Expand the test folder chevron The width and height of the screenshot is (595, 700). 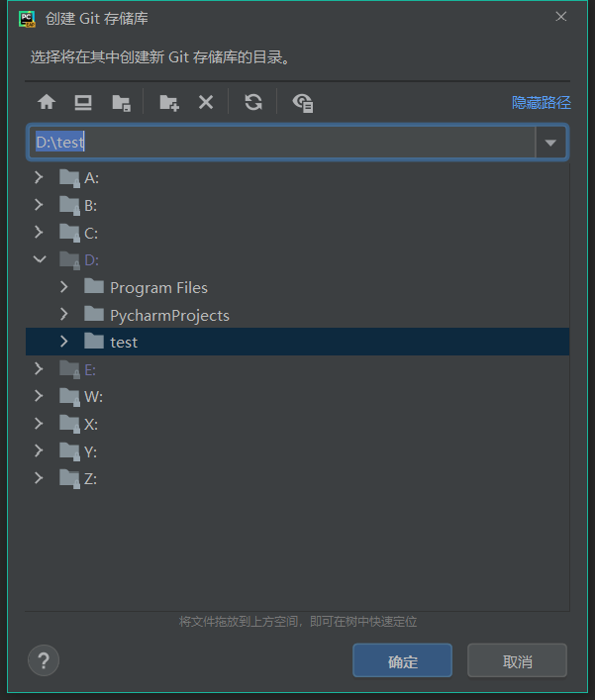(x=64, y=342)
